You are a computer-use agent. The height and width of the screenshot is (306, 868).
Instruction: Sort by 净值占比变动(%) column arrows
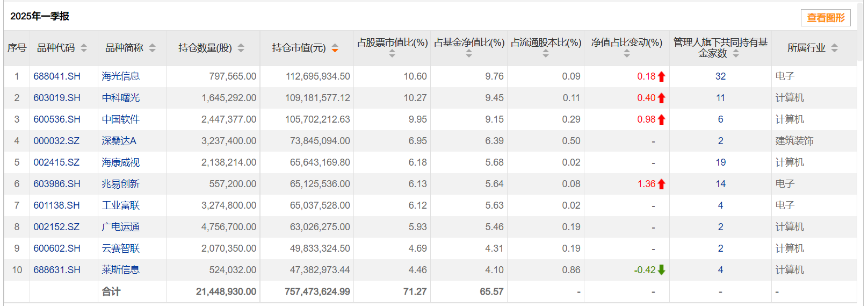(x=627, y=54)
